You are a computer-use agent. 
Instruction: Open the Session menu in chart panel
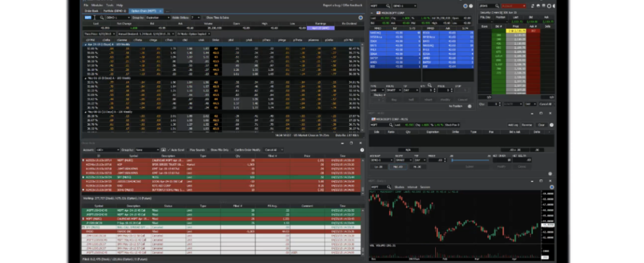[425, 187]
